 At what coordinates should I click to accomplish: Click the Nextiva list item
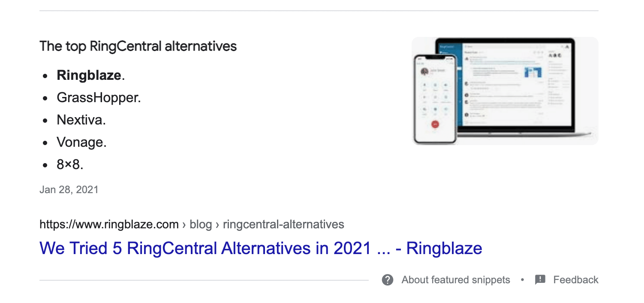click(x=81, y=120)
